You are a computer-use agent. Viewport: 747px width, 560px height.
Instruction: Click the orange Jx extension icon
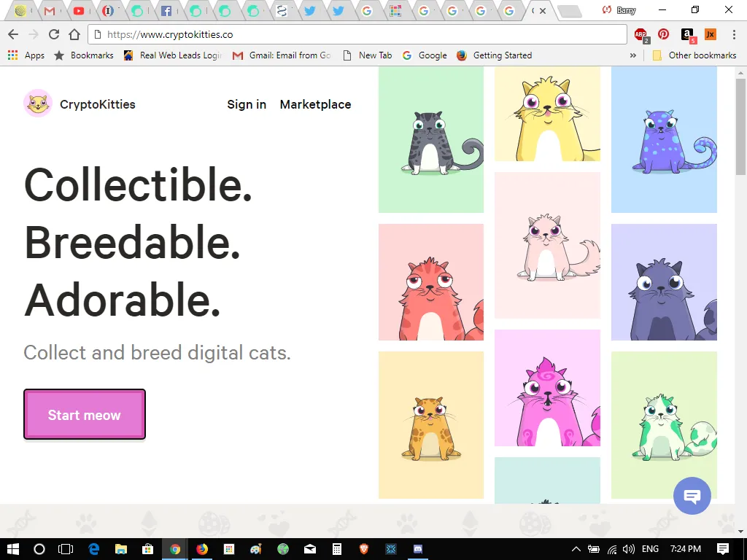711,34
